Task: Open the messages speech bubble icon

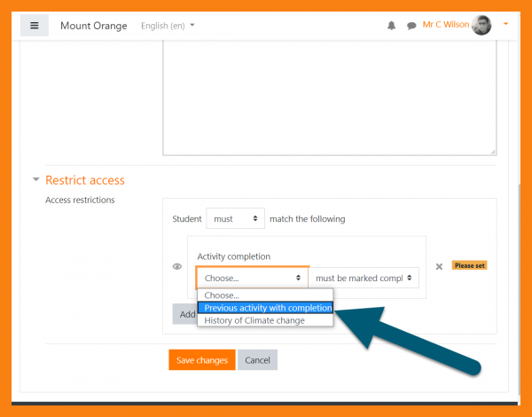Action: pos(411,26)
